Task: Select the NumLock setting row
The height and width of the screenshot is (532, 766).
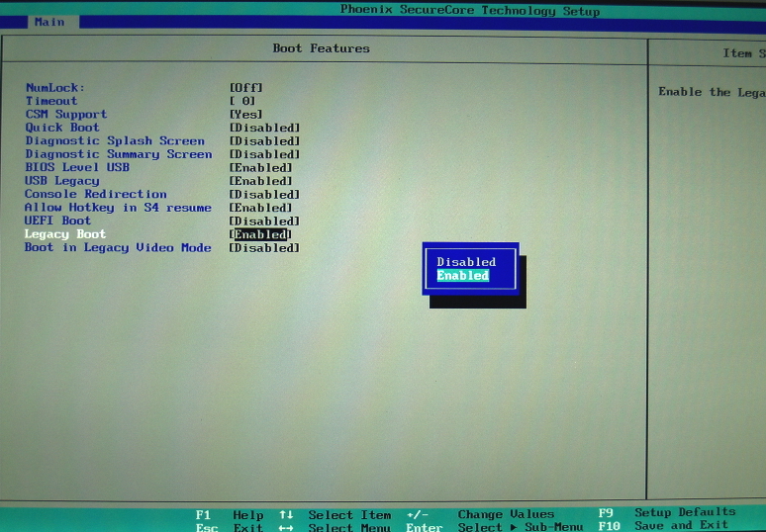Action: coord(55,87)
